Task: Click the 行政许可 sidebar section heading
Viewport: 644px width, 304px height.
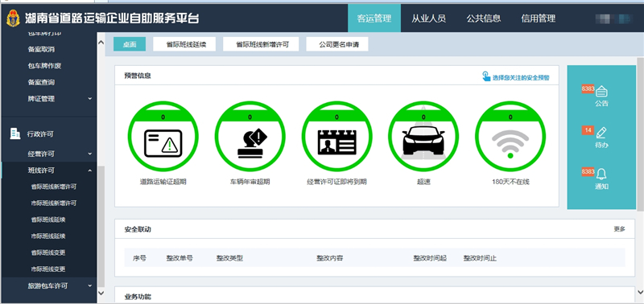Action: 40,134
